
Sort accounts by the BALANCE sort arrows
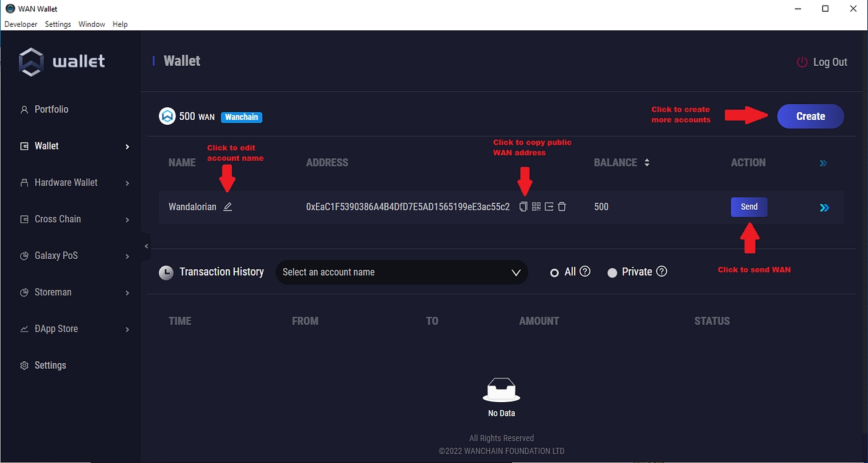647,163
